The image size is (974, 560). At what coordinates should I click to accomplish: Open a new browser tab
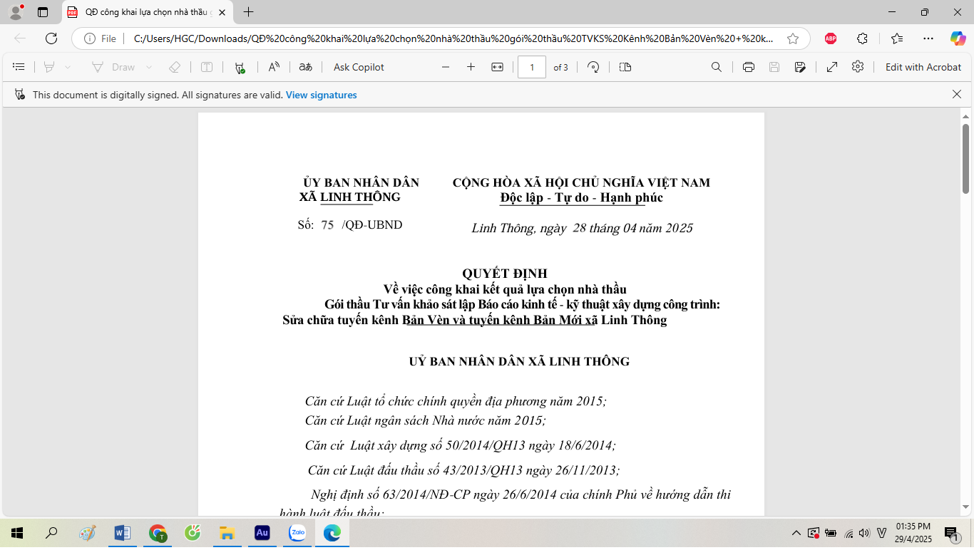point(248,12)
